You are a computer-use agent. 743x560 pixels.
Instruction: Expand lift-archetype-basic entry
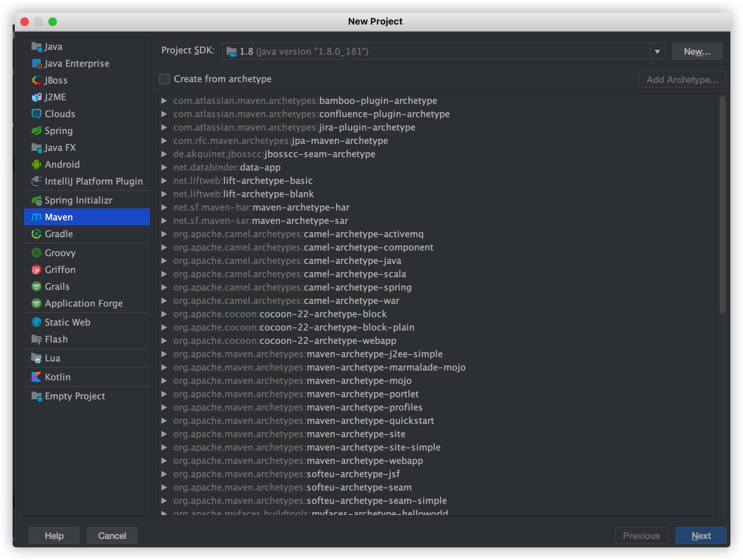(x=164, y=181)
